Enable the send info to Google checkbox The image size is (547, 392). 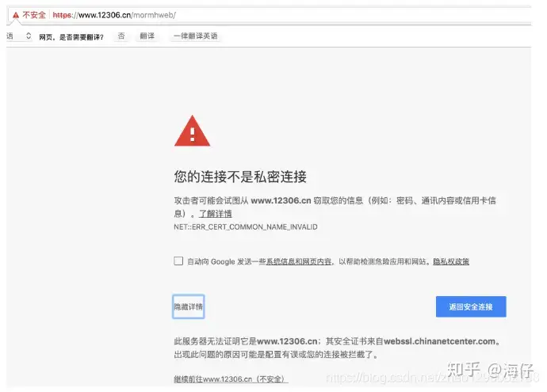pyautogui.click(x=178, y=261)
